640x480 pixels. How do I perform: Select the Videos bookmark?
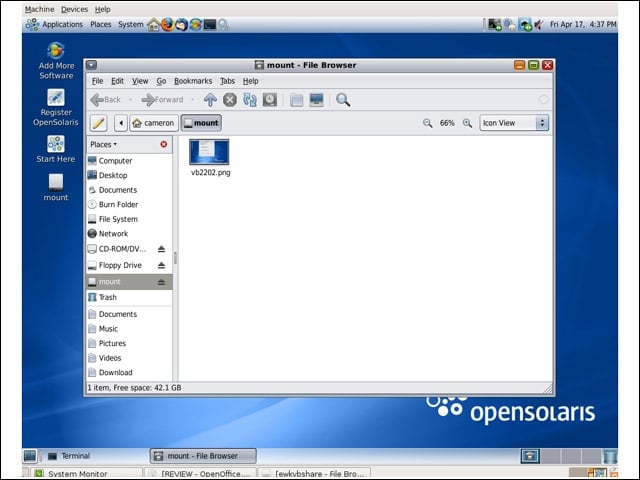point(129,358)
